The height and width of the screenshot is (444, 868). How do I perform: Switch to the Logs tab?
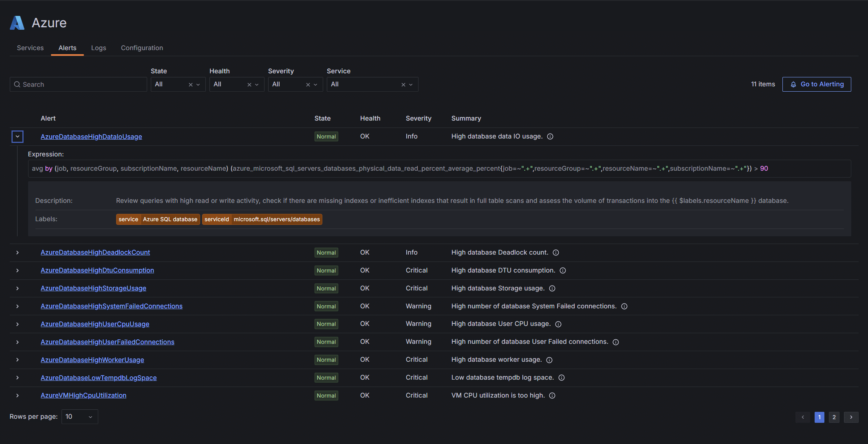point(99,48)
